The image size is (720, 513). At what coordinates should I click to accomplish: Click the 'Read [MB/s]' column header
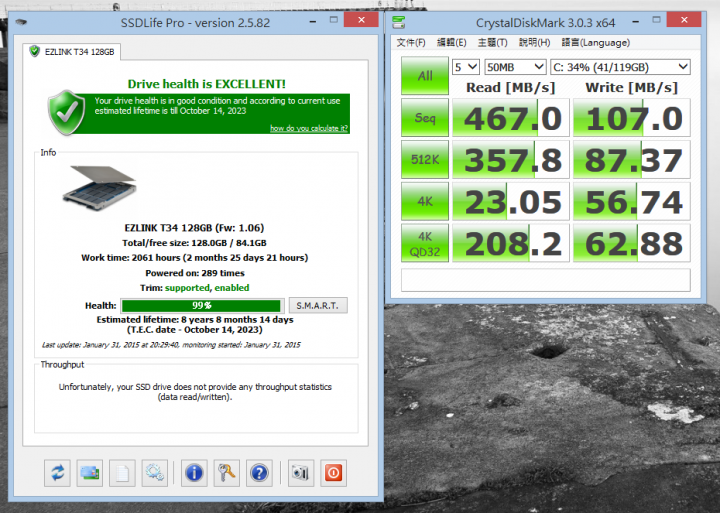click(x=511, y=87)
